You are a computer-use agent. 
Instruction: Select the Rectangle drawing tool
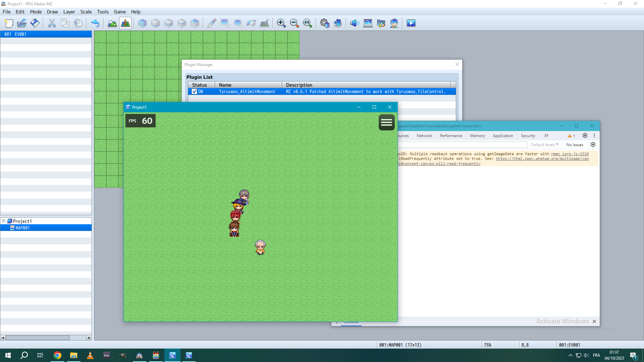(x=225, y=23)
